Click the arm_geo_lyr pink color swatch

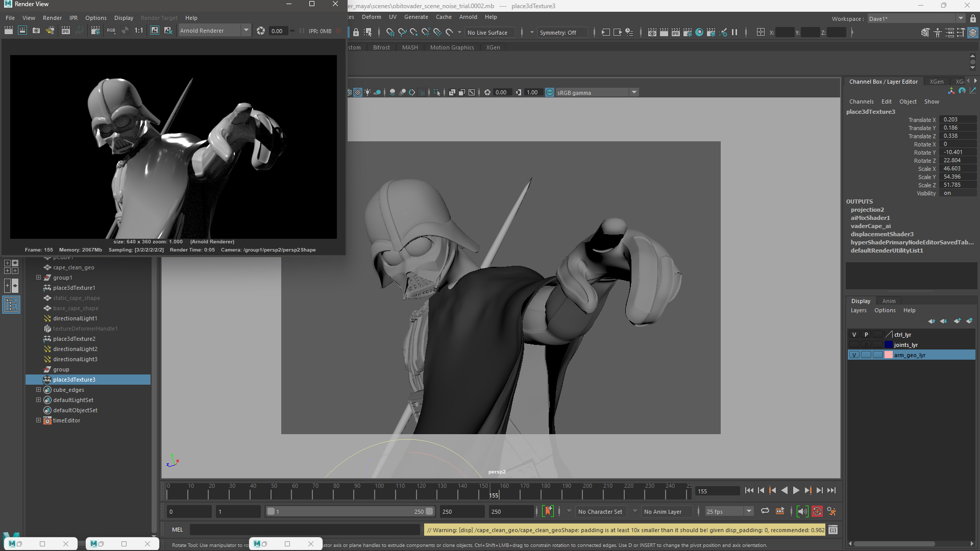tap(888, 355)
